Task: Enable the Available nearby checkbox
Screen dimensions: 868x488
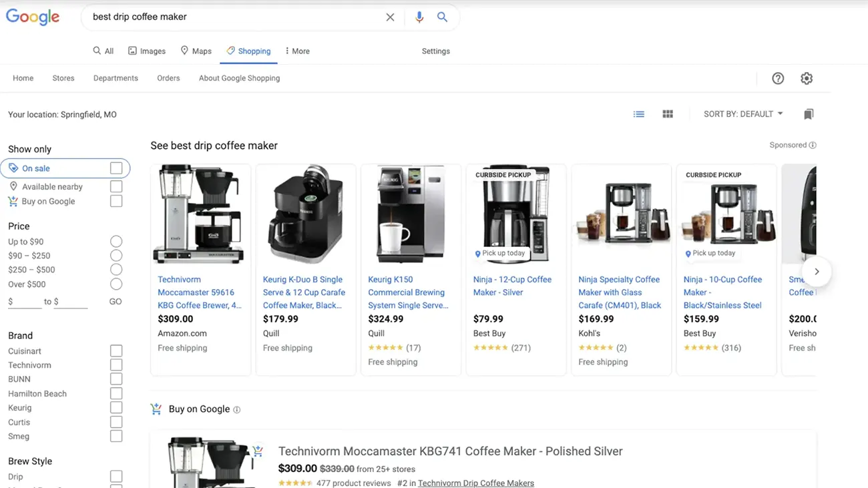Action: pyautogui.click(x=116, y=187)
